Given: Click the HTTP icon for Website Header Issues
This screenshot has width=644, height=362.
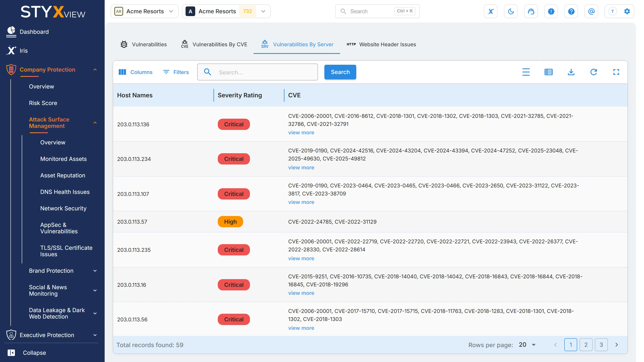Looking at the screenshot, I should click(x=351, y=44).
